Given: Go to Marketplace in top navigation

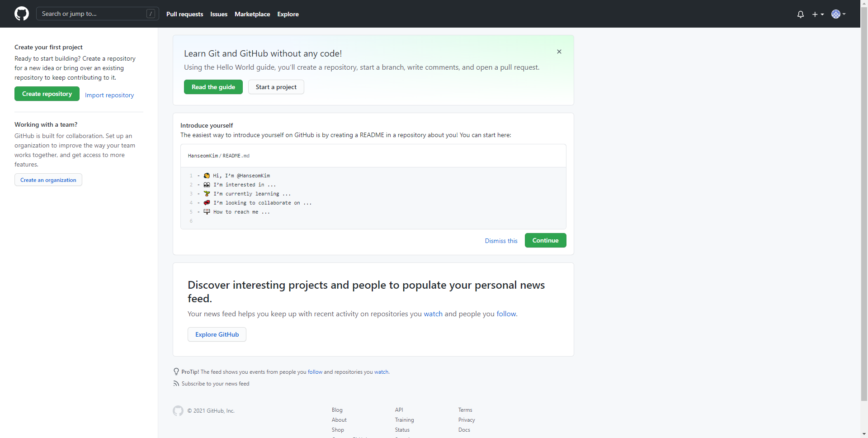Looking at the screenshot, I should pyautogui.click(x=252, y=14).
